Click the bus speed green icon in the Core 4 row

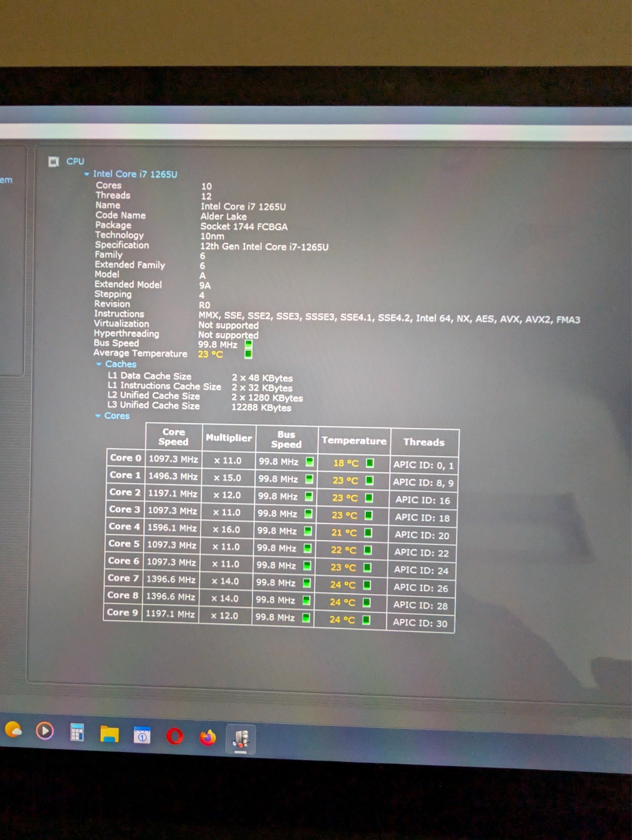[308, 531]
